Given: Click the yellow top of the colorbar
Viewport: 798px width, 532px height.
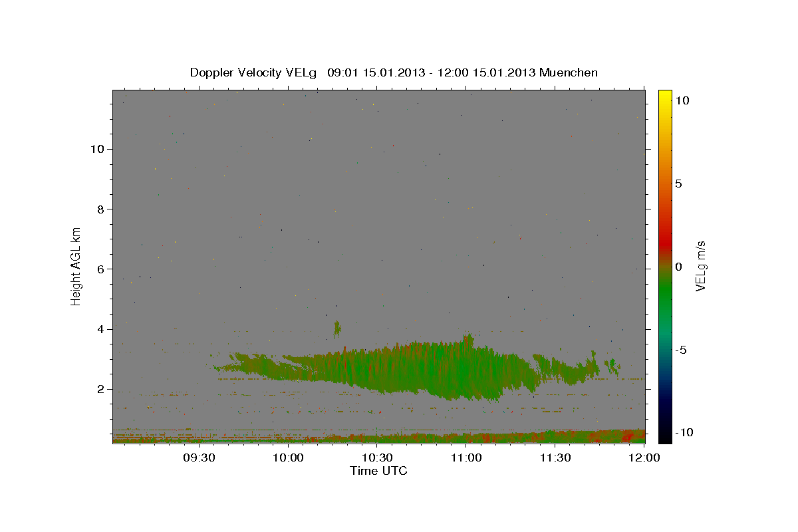Looking at the screenshot, I should [x=664, y=96].
